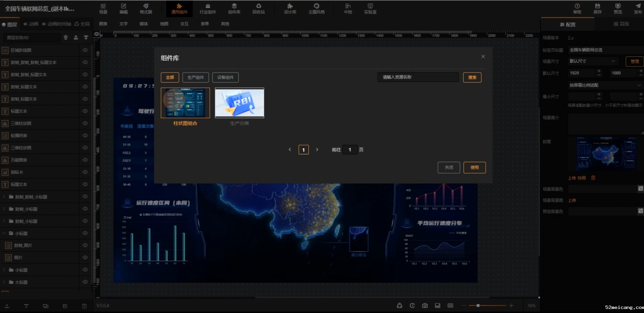The width and height of the screenshot is (644, 313).
Task: Click the 主题风格 theme style icon
Action: pyautogui.click(x=316, y=8)
